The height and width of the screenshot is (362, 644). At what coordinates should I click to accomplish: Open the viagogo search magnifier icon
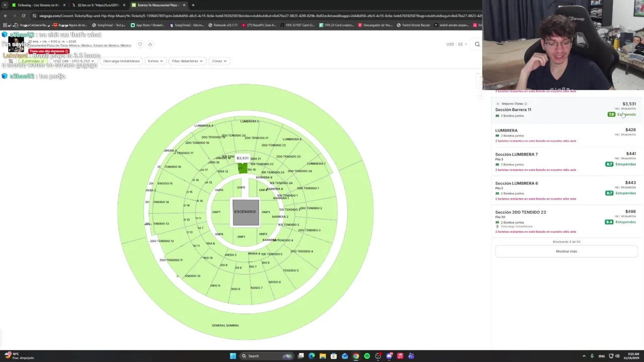[477, 44]
